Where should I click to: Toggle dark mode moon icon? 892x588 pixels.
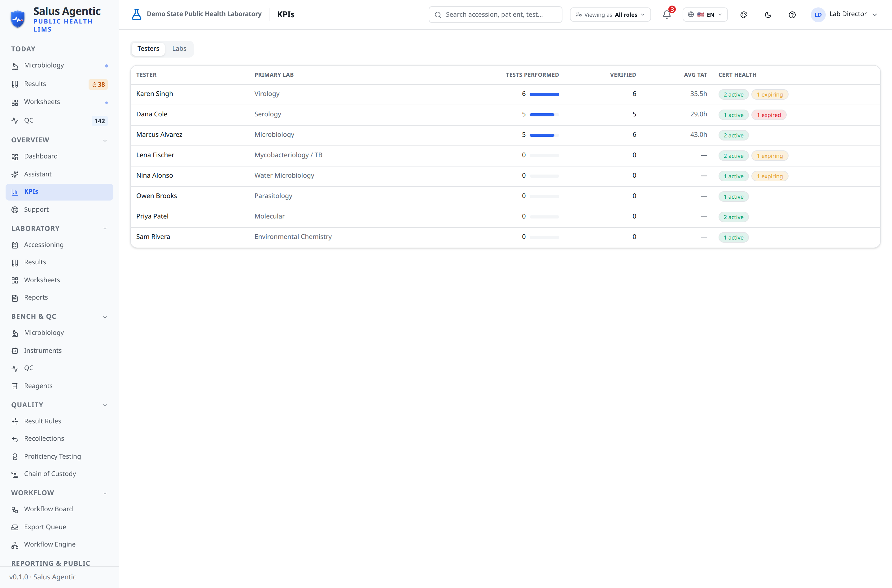(x=768, y=15)
